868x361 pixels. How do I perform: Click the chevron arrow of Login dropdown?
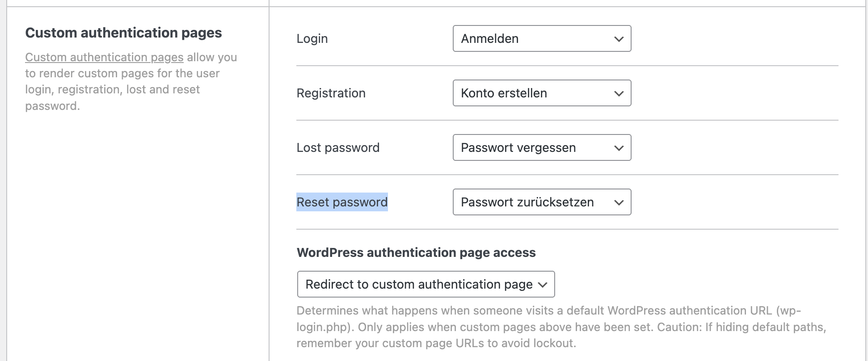pyautogui.click(x=619, y=39)
